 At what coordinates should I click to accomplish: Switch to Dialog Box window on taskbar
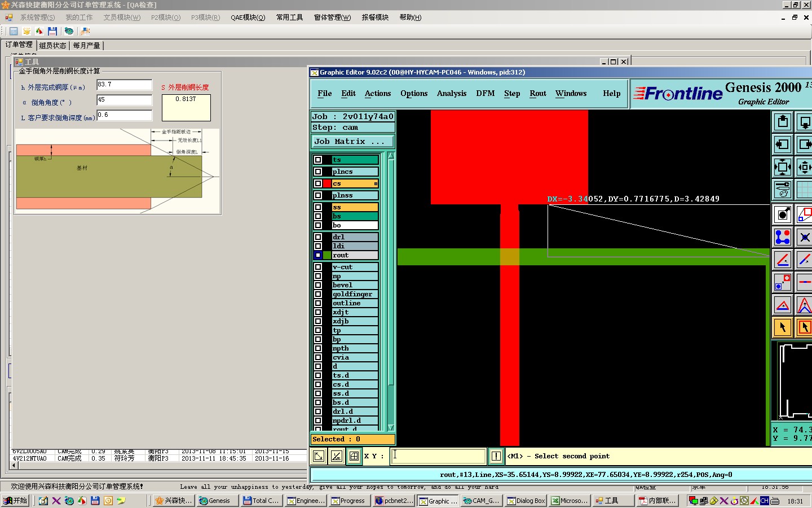(x=526, y=501)
